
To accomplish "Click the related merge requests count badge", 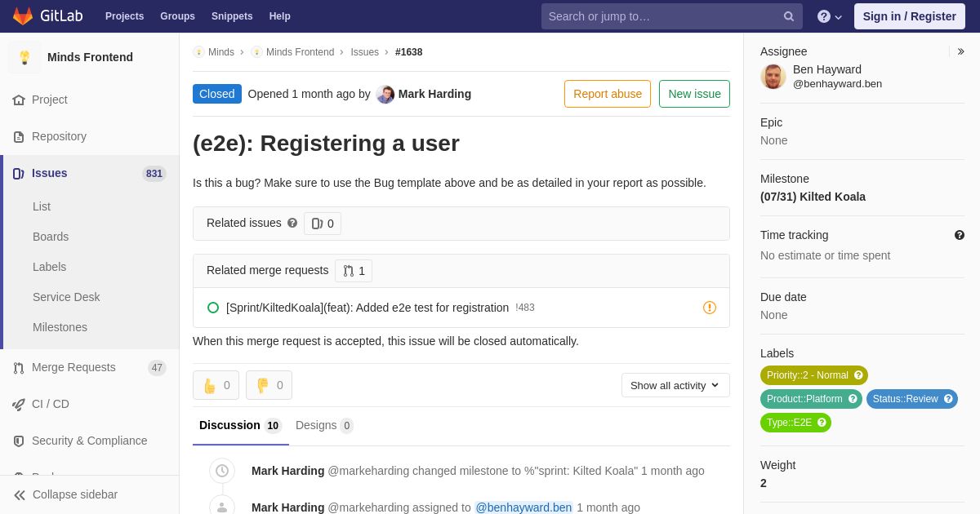I will 354,271.
